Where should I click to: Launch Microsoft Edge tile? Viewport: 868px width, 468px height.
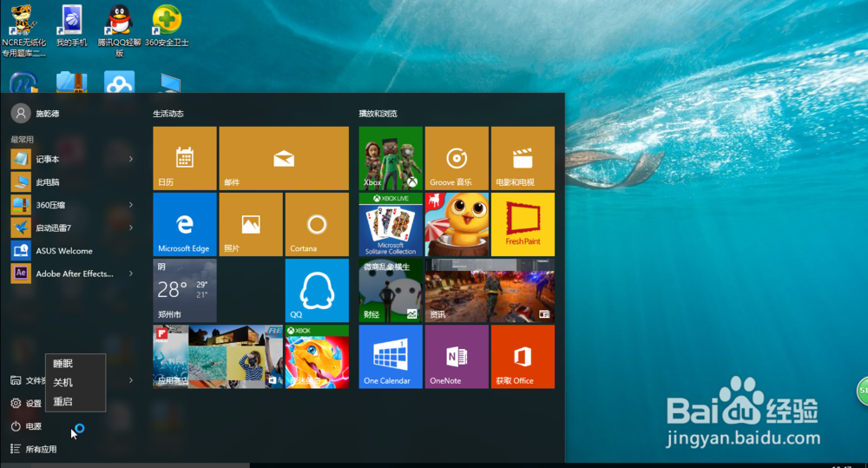click(x=185, y=224)
